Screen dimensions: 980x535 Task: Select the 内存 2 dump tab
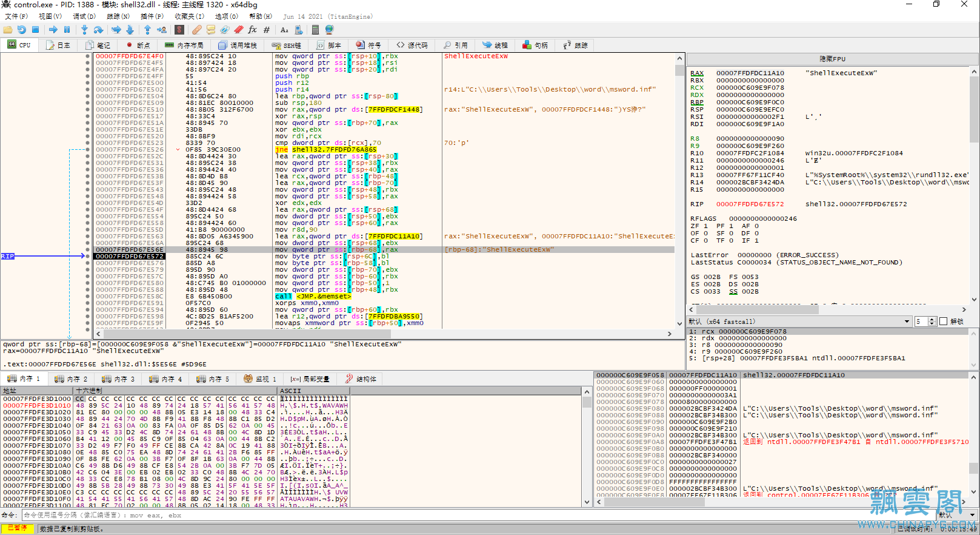(72, 379)
